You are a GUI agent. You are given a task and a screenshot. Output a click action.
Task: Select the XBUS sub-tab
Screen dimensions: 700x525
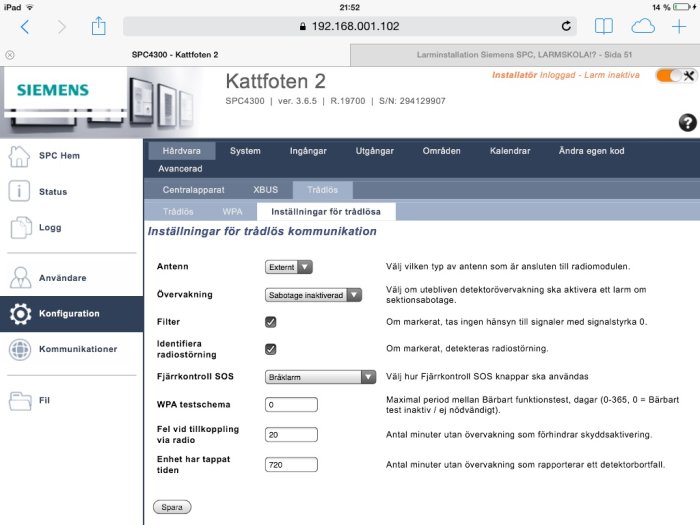click(x=266, y=190)
